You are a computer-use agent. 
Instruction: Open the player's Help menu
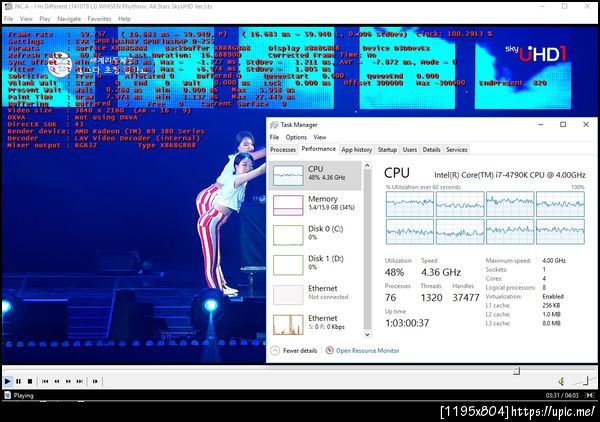[124, 19]
